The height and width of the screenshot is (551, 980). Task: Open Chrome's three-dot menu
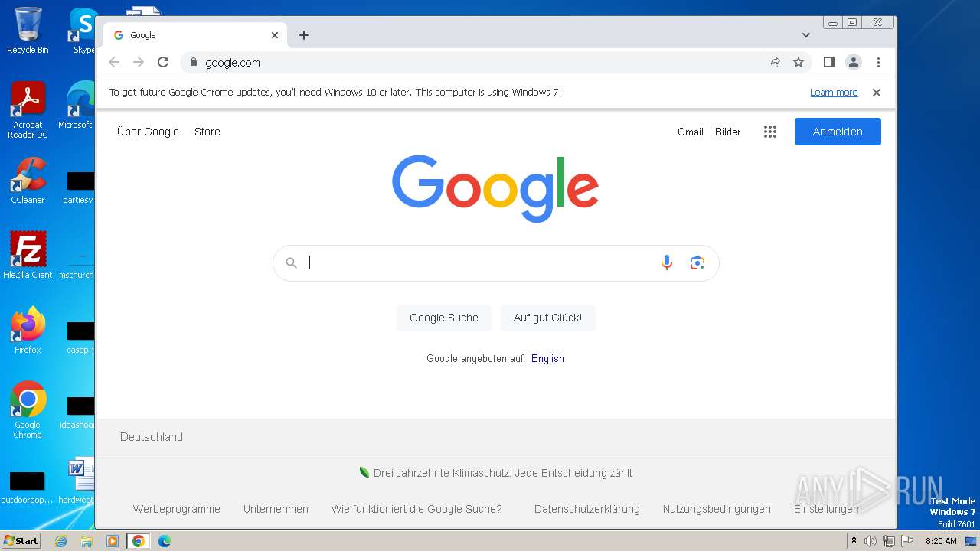tap(878, 62)
